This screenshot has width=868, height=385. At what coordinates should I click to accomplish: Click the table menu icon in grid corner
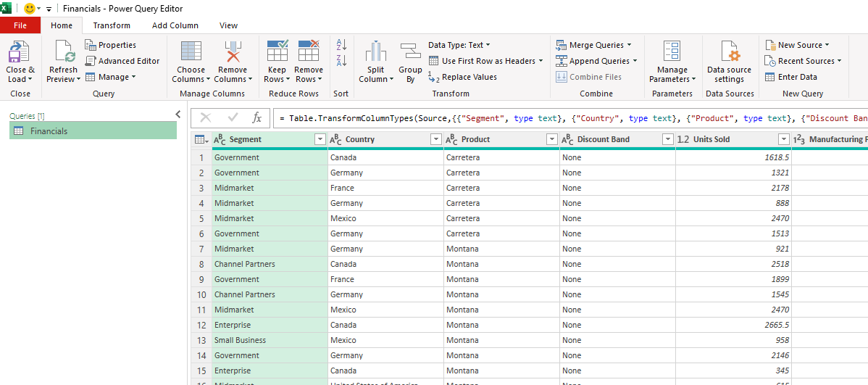pos(201,140)
